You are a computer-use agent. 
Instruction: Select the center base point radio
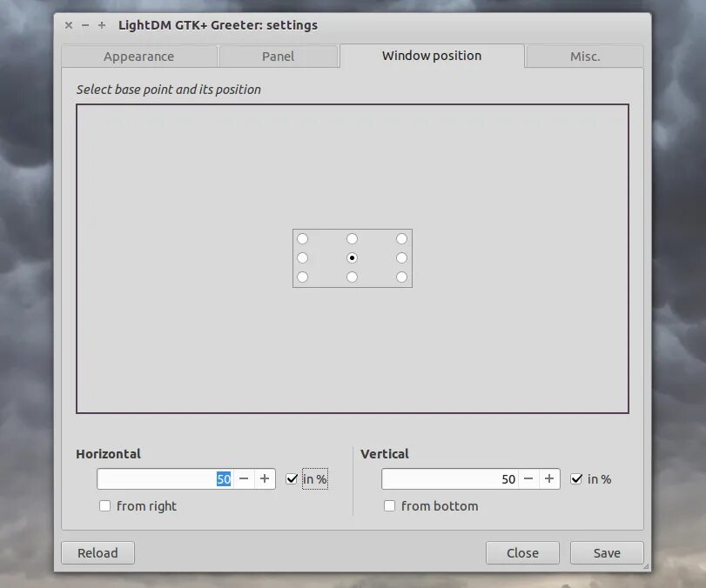(352, 257)
